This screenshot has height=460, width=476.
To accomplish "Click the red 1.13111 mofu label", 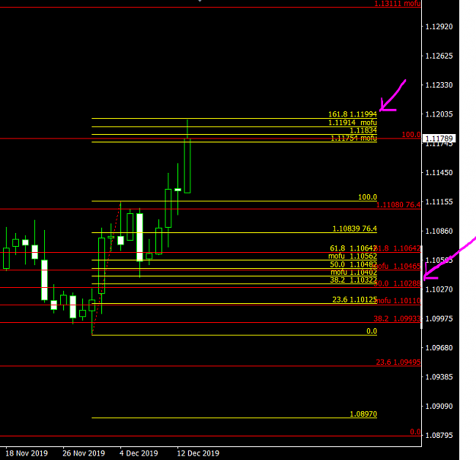I will click(398, 3).
